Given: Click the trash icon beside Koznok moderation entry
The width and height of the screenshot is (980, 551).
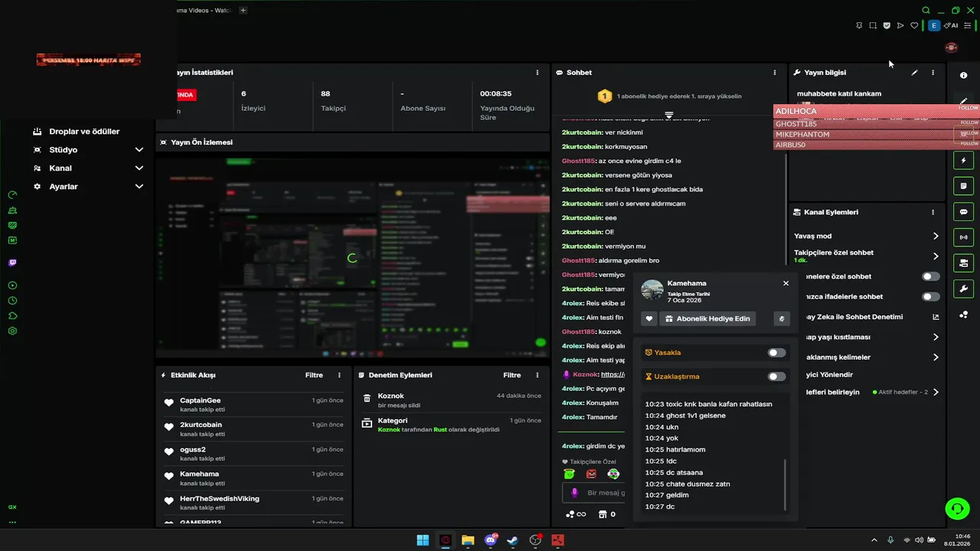Looking at the screenshot, I should (x=367, y=399).
